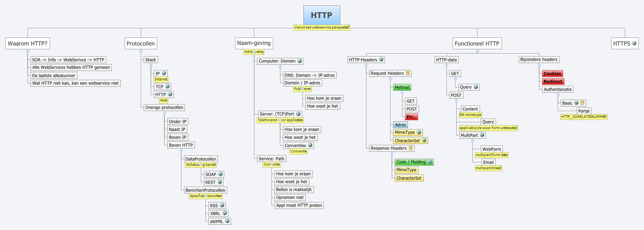644x230 pixels.
Task: Select the Email node
Action: pyautogui.click(x=489, y=162)
